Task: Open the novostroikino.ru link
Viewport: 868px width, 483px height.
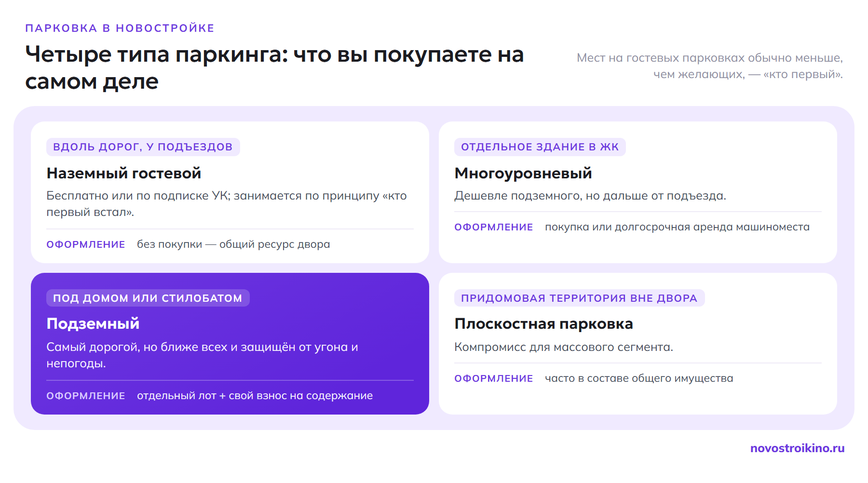Action: point(797,448)
